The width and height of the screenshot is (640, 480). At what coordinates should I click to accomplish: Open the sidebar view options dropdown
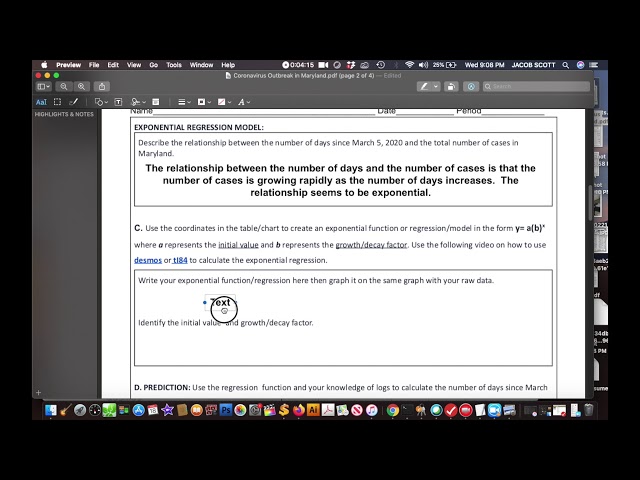point(43,87)
